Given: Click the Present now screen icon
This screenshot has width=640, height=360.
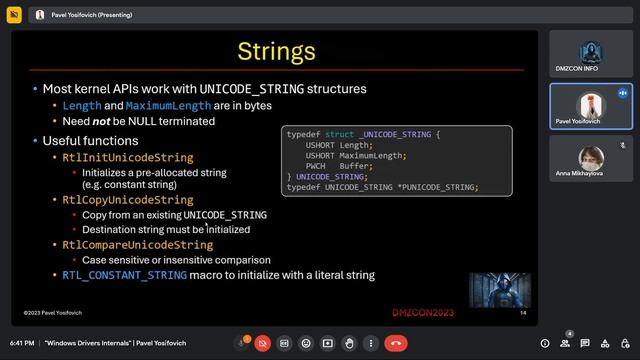Looking at the screenshot, I should 327,343.
